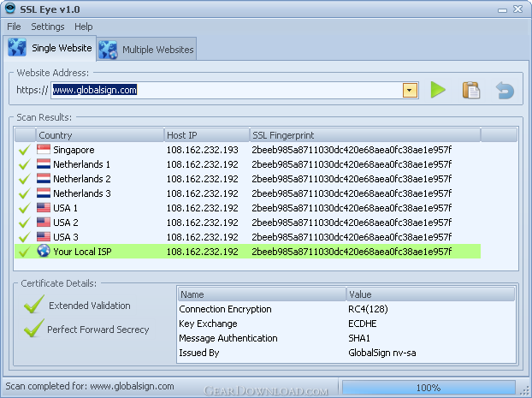Screen dimensions: 532x398
Task: Click host IP 108.162.232.193 for Singapore
Action: tap(202, 150)
